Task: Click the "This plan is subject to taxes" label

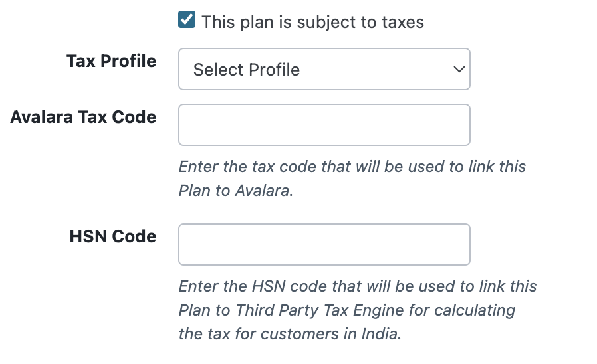Action: pyautogui.click(x=312, y=22)
